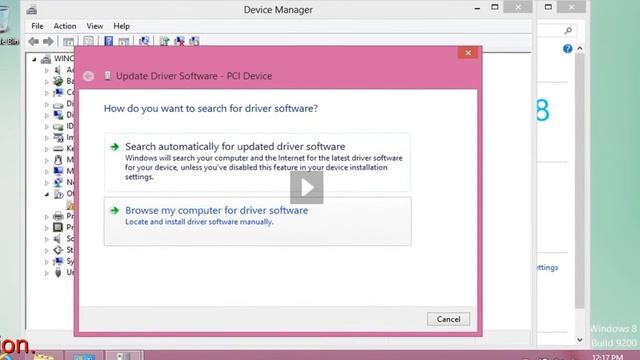
Task: Click the blue help question mark in background window
Action: 567,49
